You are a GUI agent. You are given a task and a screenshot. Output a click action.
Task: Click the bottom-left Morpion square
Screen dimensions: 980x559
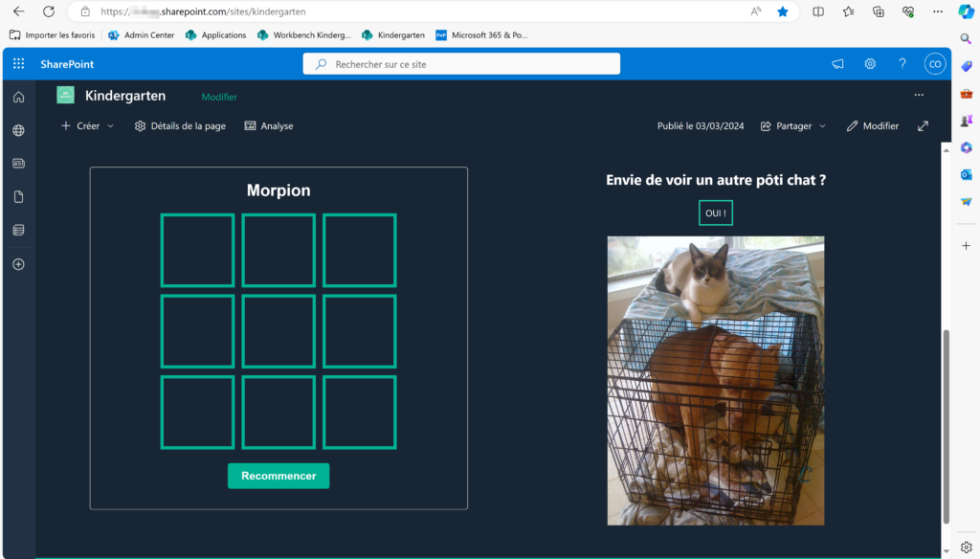197,413
